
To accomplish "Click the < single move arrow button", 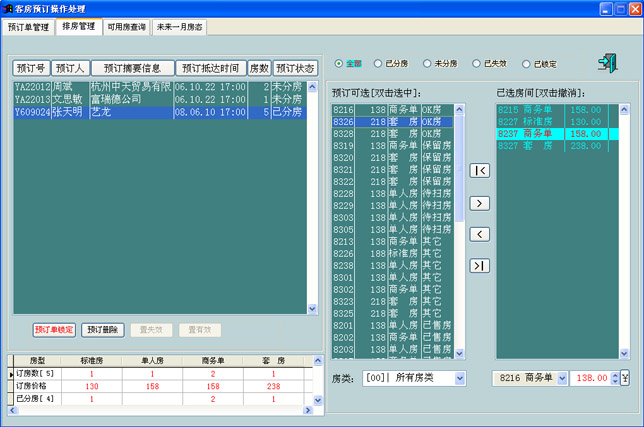I will (479, 234).
